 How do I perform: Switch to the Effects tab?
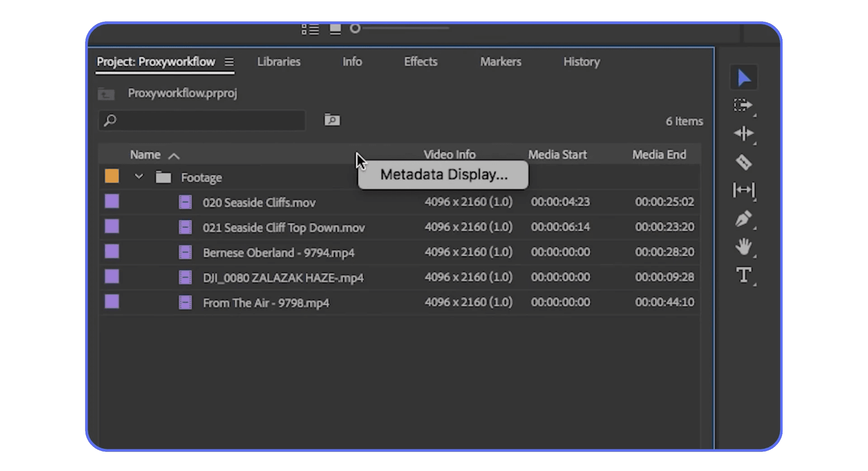pos(420,62)
